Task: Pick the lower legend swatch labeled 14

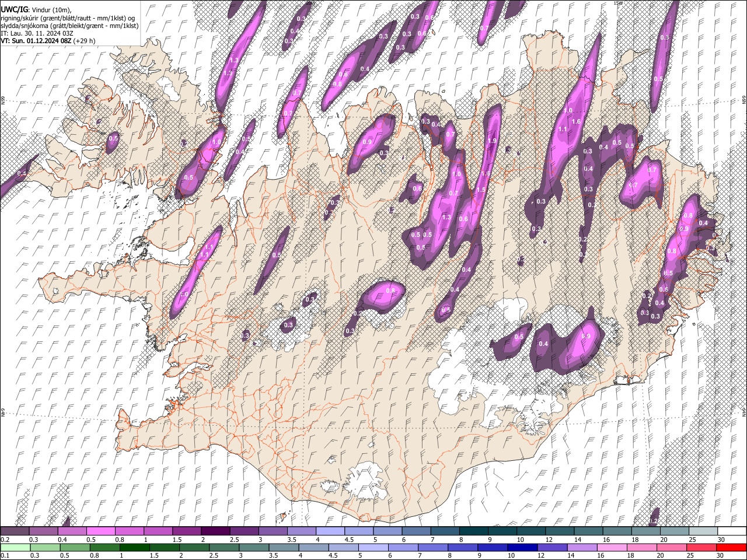Action: pos(582,547)
